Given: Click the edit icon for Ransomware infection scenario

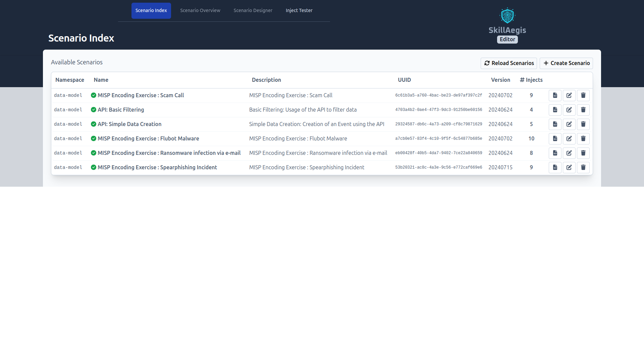Looking at the screenshot, I should point(569,153).
